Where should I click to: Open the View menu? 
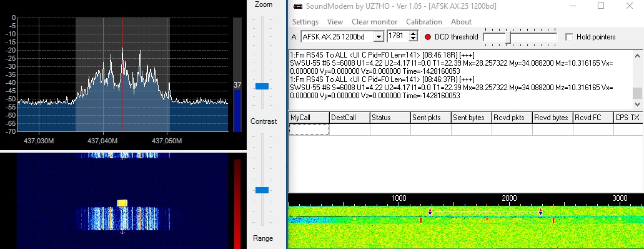click(335, 22)
